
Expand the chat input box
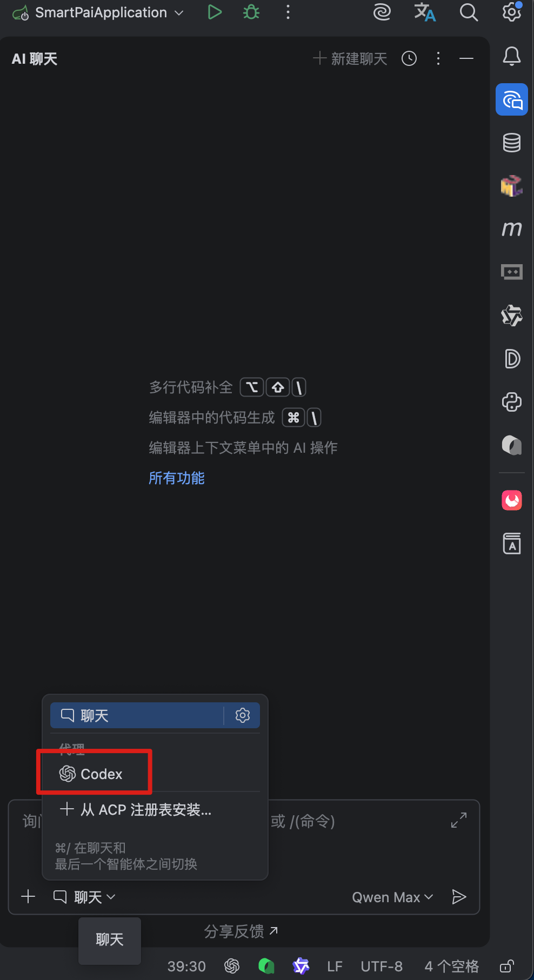pos(459,820)
